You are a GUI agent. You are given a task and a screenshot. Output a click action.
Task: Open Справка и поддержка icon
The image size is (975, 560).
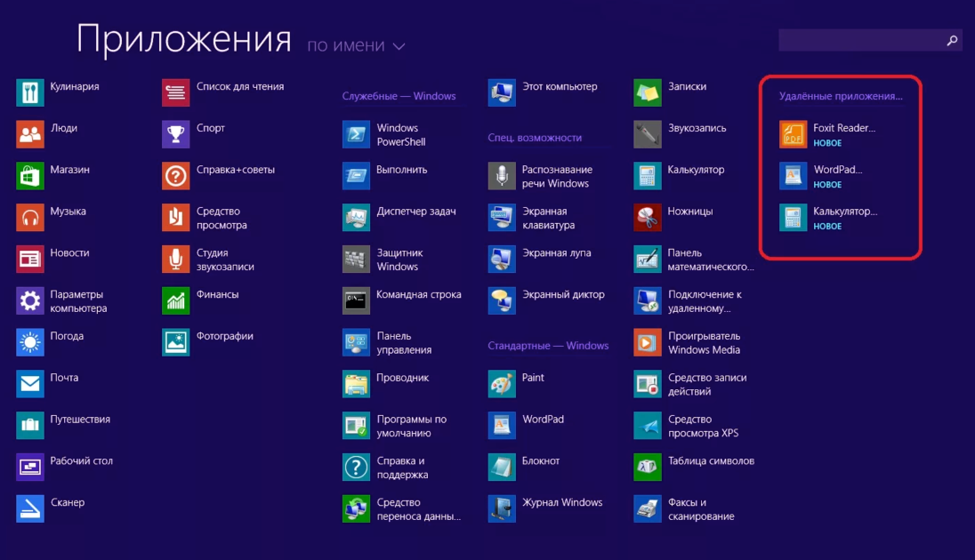[x=357, y=468]
